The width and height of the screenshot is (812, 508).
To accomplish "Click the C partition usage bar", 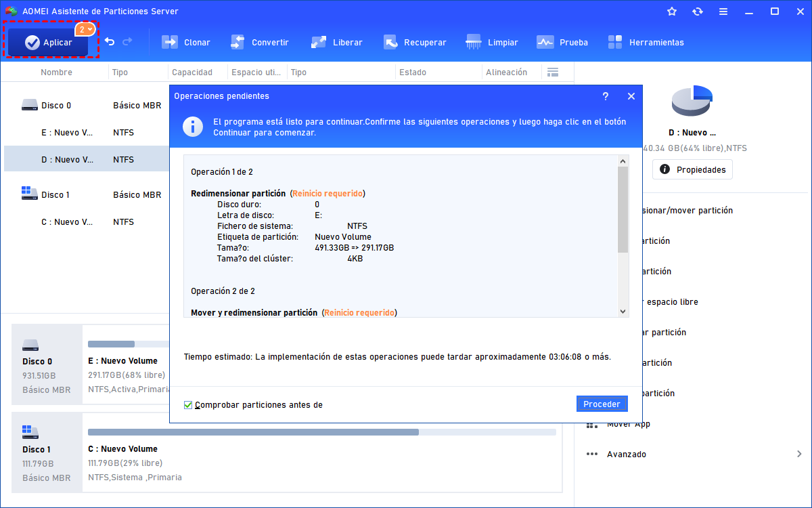I will pos(322,431).
